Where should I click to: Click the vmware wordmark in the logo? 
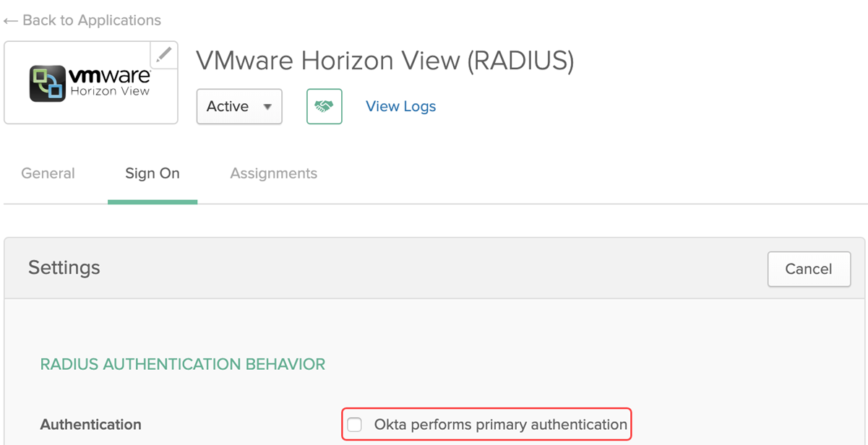pyautogui.click(x=109, y=76)
